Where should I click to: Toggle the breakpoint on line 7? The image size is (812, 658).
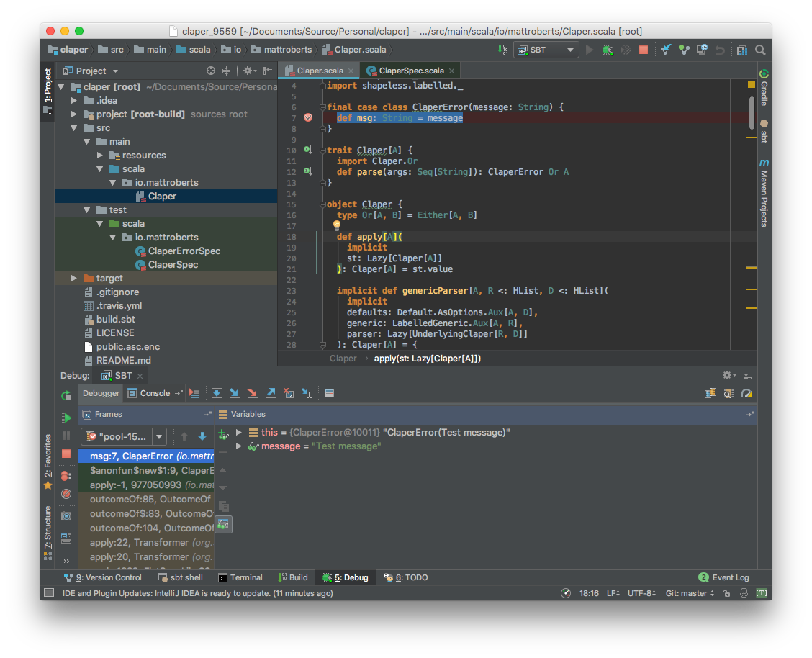pyautogui.click(x=308, y=117)
